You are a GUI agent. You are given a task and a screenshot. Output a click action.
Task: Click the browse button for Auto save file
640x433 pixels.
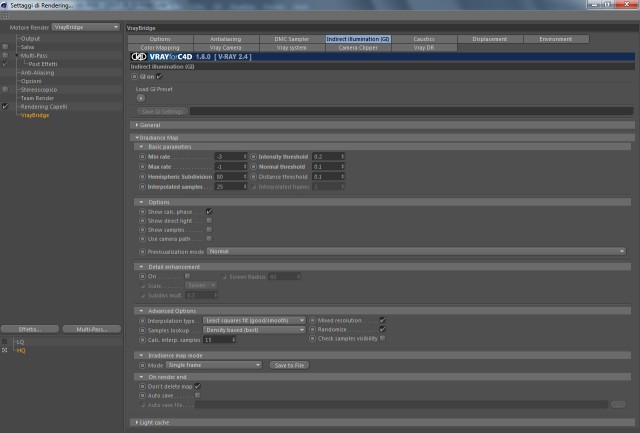(x=618, y=404)
